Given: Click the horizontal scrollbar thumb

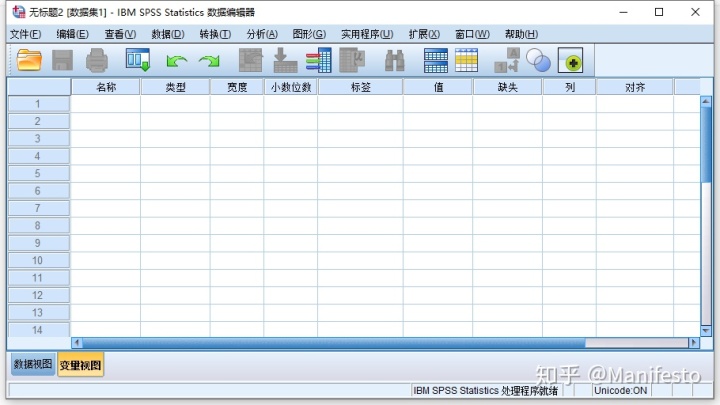Looking at the screenshot, I should pyautogui.click(x=334, y=343).
